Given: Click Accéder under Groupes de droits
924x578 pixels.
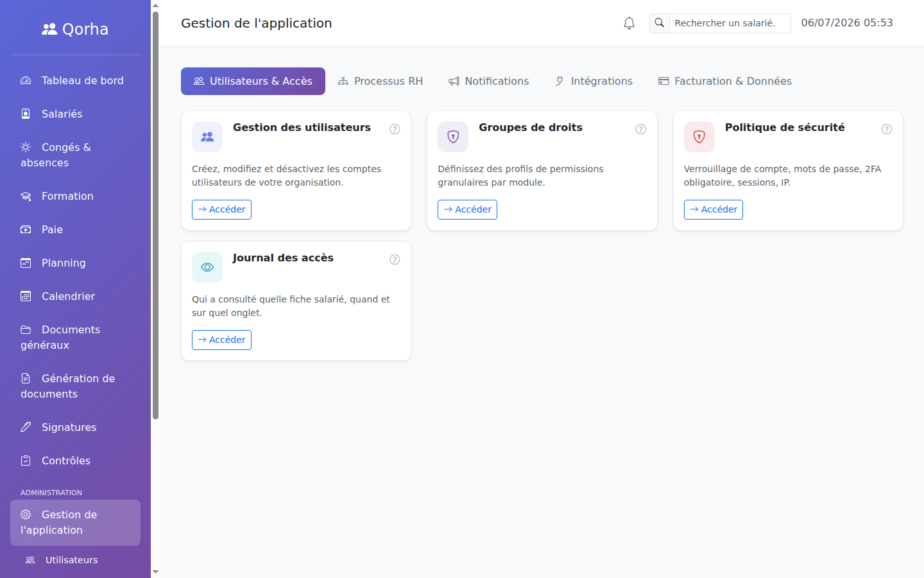Looking at the screenshot, I should point(467,209).
